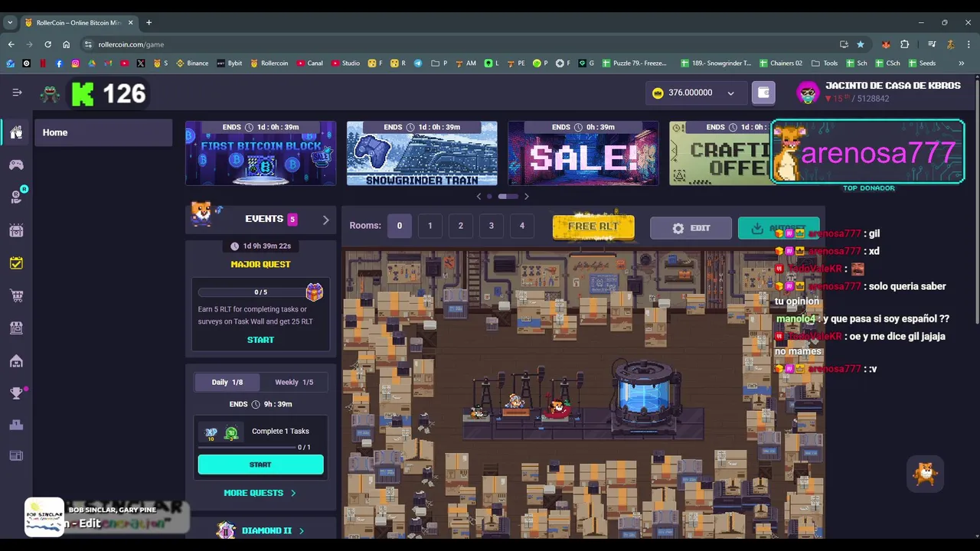Viewport: 980px width, 551px height.
Task: Open the tab search dropdown in Chrome
Action: (x=10, y=22)
